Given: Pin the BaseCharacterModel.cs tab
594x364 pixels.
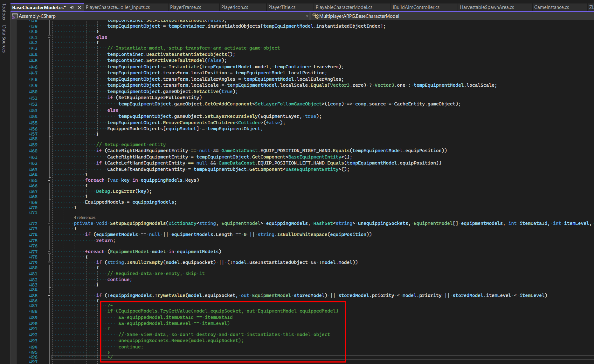Looking at the screenshot, I should (73, 7).
